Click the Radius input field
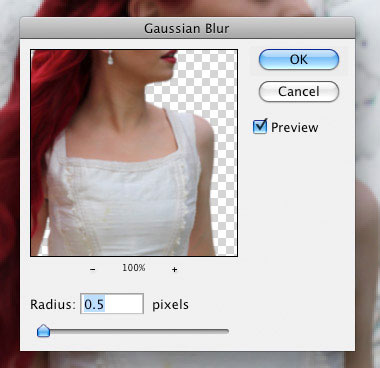Screen dimensions: 380x368 tap(112, 304)
